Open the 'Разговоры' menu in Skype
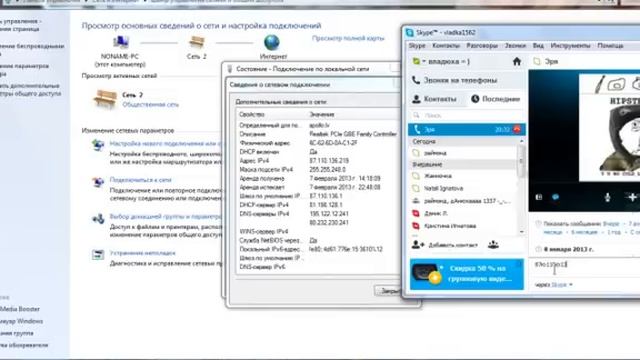 (x=482, y=46)
